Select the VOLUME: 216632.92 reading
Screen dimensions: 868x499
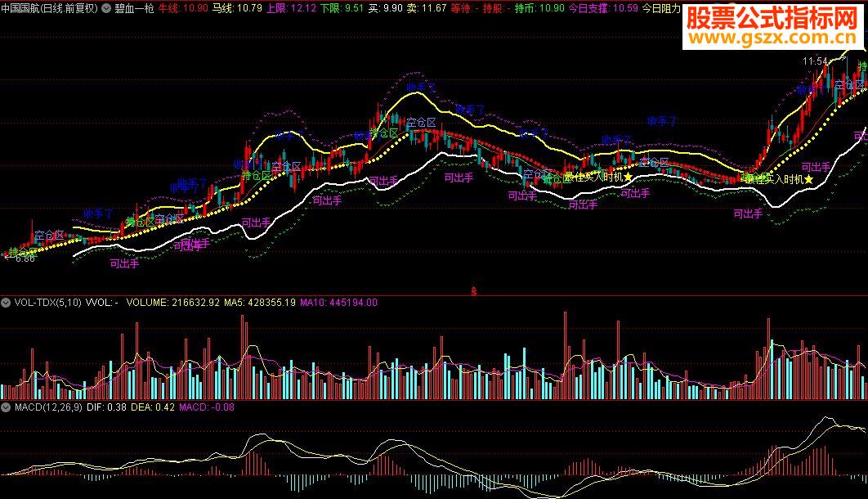coord(173,303)
